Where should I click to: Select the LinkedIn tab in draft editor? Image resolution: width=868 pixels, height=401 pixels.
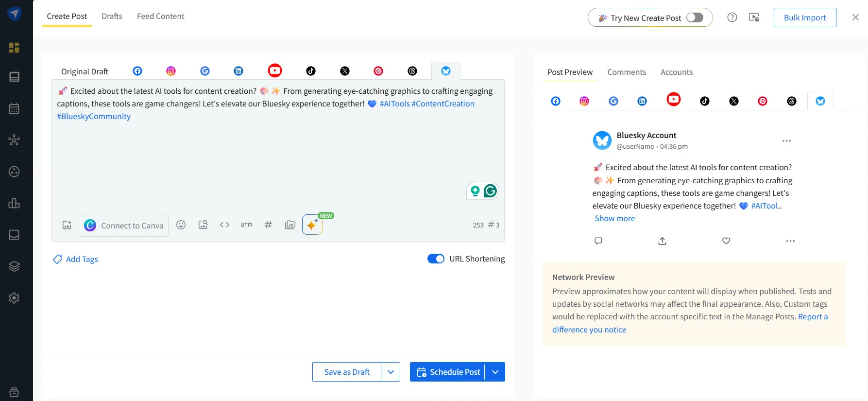tap(238, 71)
